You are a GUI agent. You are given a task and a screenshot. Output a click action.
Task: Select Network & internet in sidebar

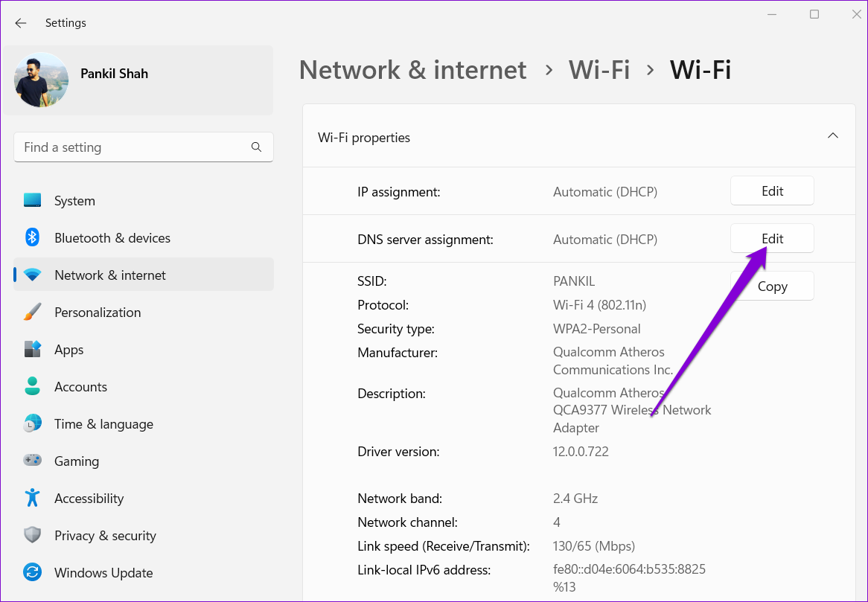click(110, 275)
